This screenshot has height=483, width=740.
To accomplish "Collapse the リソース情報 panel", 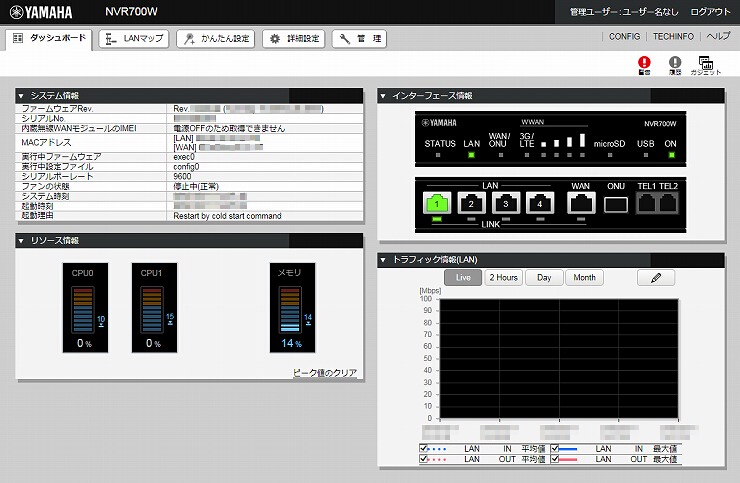I will coord(21,241).
